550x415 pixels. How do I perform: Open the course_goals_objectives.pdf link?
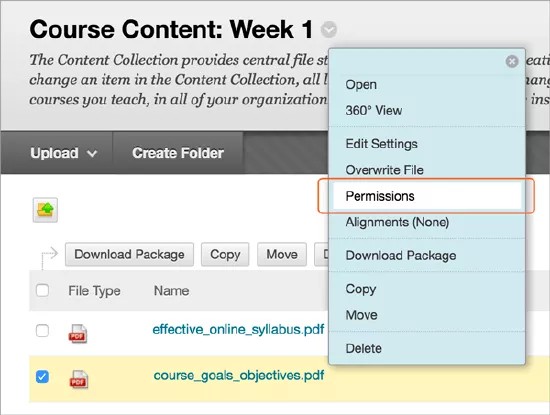pyautogui.click(x=239, y=376)
